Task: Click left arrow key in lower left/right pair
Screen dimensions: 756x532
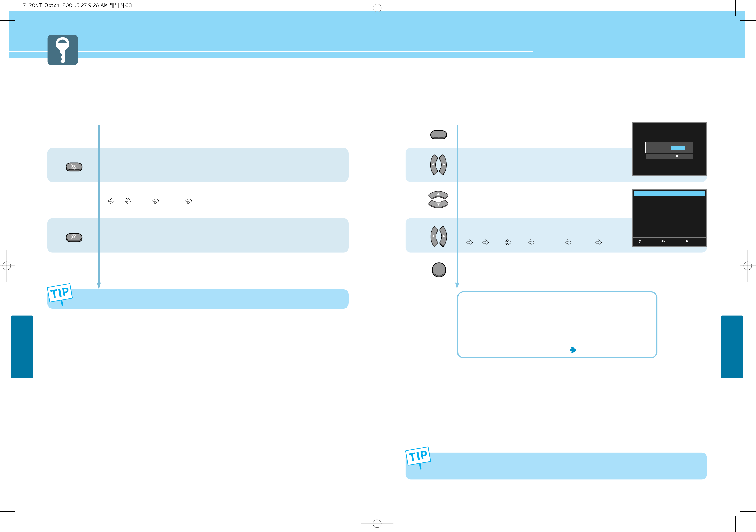Action: click(434, 236)
